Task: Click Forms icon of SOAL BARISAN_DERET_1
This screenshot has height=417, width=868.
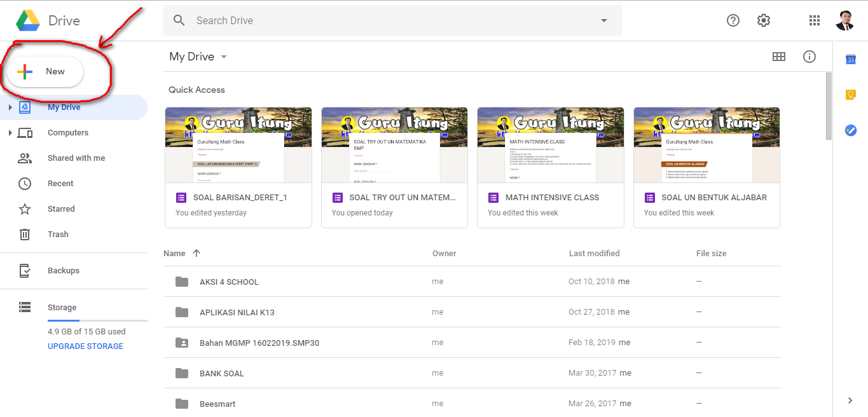Action: (181, 198)
